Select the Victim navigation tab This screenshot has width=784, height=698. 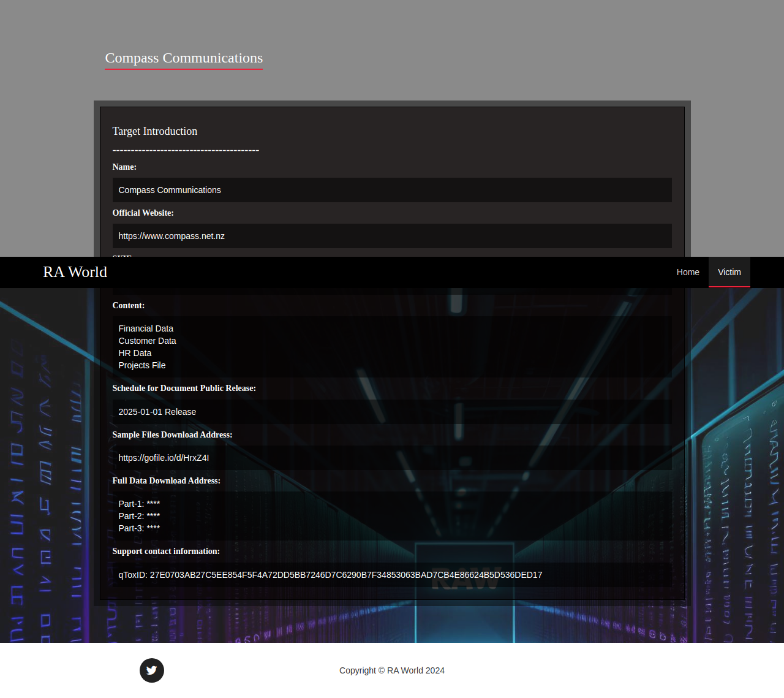pos(729,272)
